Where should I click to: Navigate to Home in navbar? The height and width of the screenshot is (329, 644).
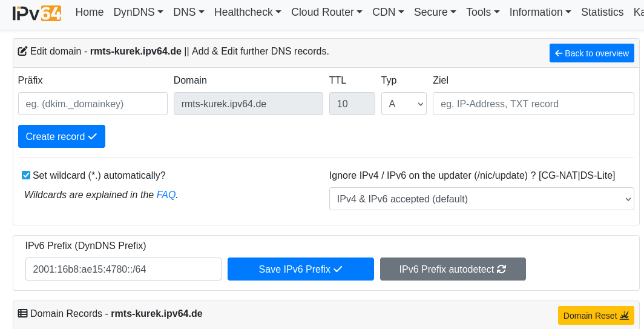click(90, 12)
